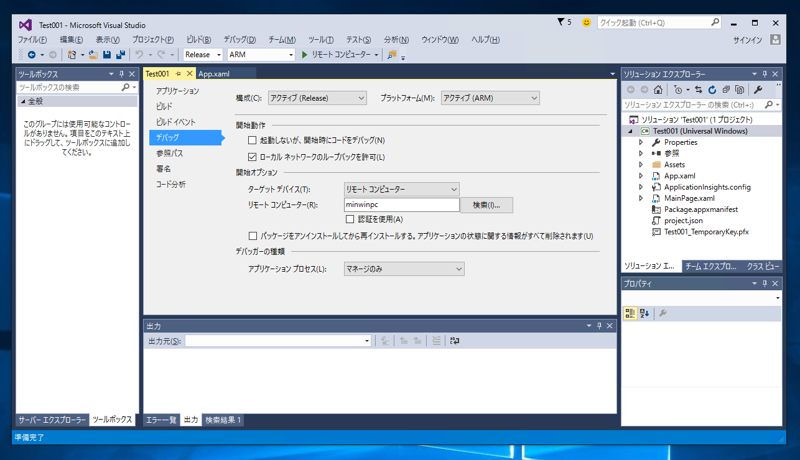Viewport: 800px width, 460px height.
Task: Select the ビルド イベント settings page
Action: (x=176, y=122)
